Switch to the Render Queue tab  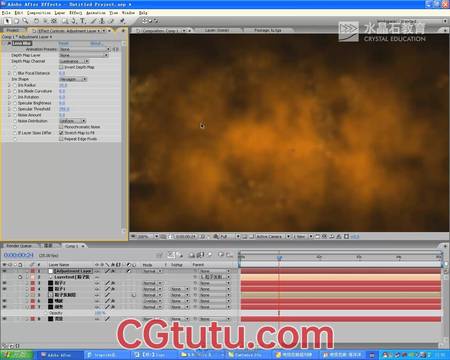pyautogui.click(x=19, y=246)
